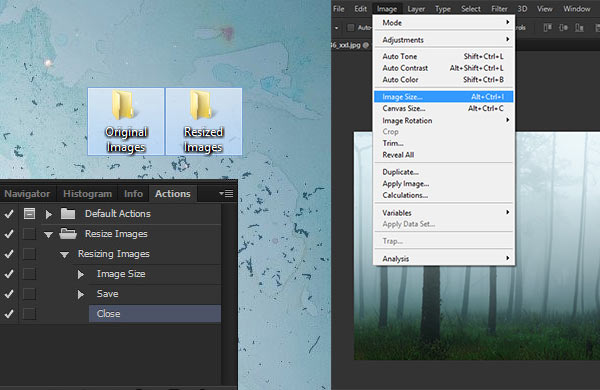Expand the Save step details
The height and width of the screenshot is (390, 600).
pos(80,294)
